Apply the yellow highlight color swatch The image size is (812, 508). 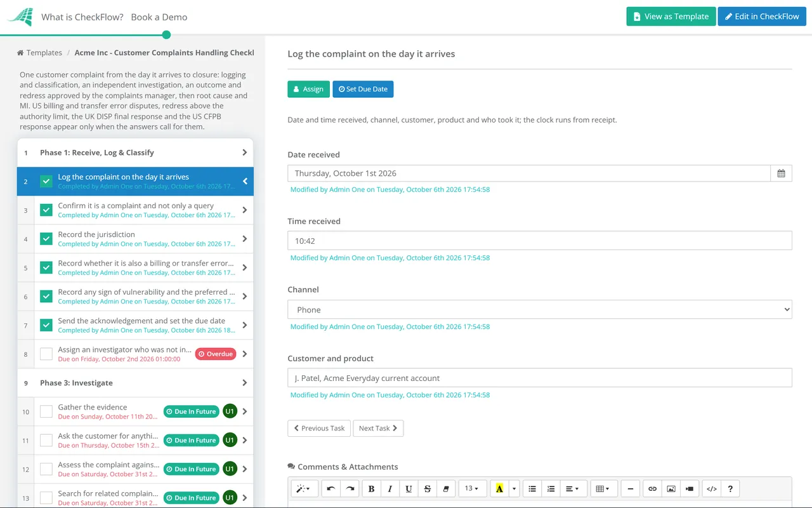[x=499, y=488]
